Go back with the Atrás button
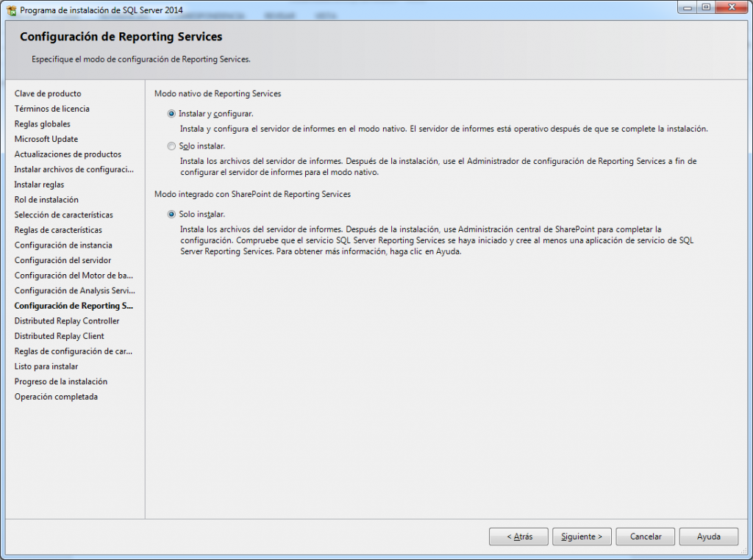 tap(518, 536)
